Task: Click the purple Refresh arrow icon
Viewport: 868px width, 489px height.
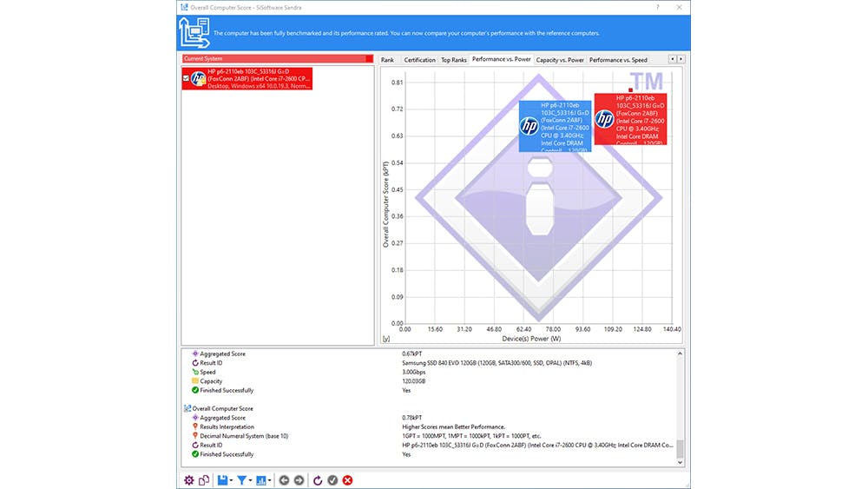Action: click(x=318, y=480)
